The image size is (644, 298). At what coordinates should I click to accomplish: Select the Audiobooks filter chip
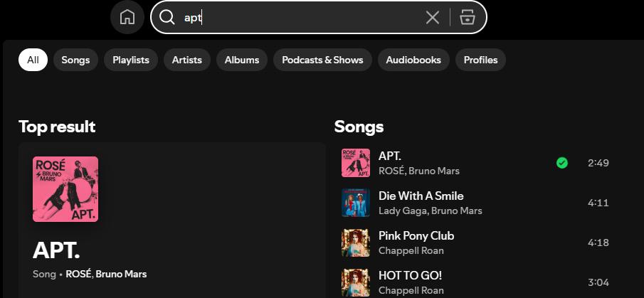click(413, 60)
